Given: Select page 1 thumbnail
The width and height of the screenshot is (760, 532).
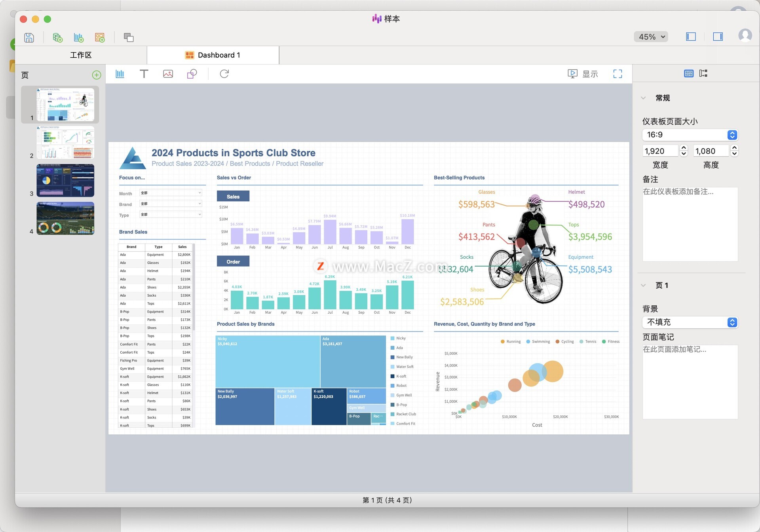Looking at the screenshot, I should click(65, 104).
